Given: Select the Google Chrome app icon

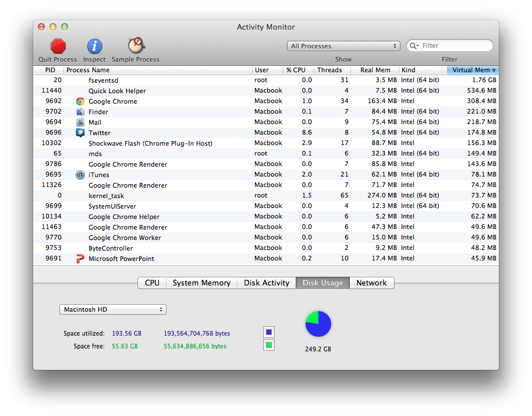Looking at the screenshot, I should [80, 101].
